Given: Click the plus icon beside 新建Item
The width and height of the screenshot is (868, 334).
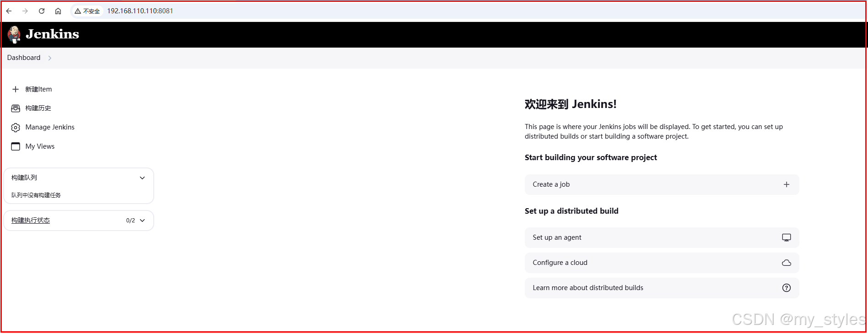Looking at the screenshot, I should [16, 89].
